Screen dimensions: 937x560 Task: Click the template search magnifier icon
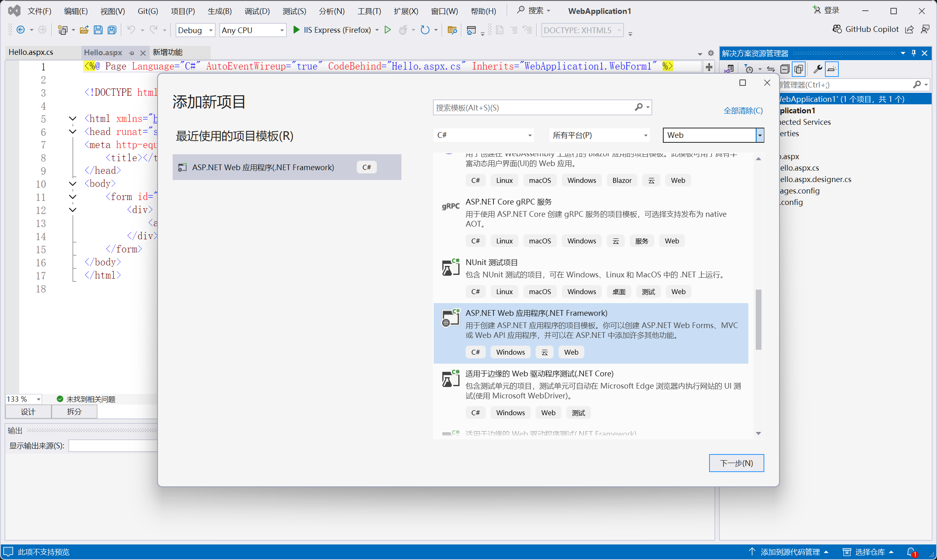pos(638,107)
